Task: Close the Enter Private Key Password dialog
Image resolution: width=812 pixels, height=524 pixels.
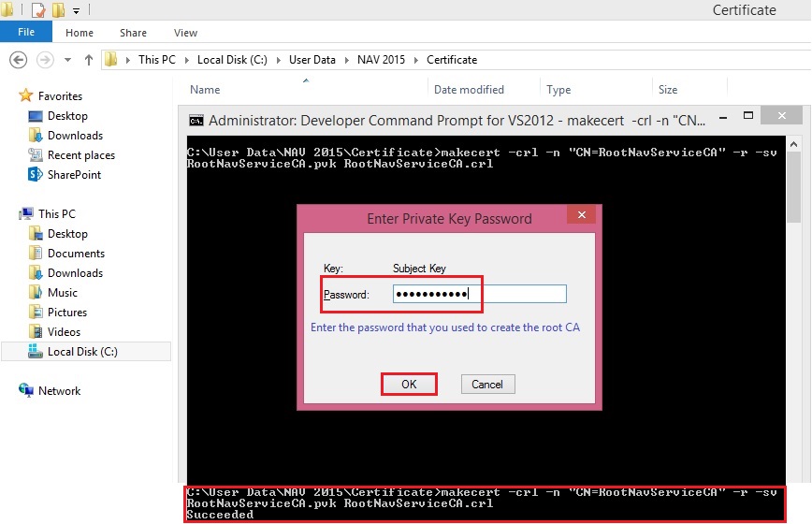Action: point(582,215)
